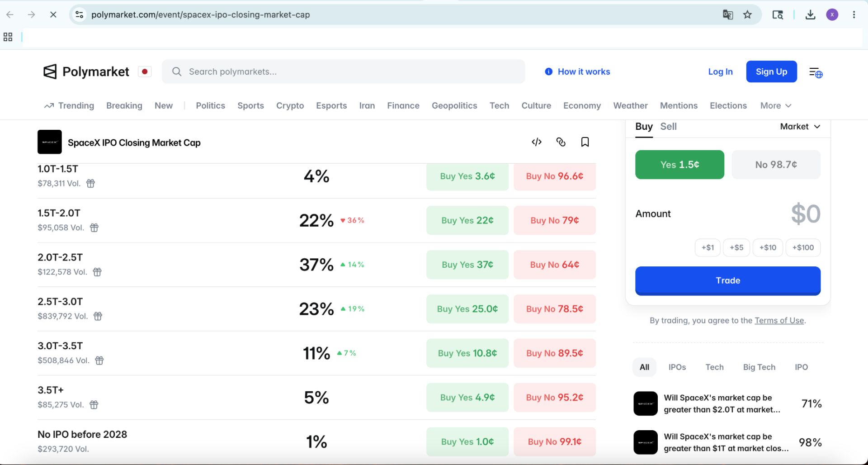
Task: Switch to the Buy tab
Action: [644, 127]
